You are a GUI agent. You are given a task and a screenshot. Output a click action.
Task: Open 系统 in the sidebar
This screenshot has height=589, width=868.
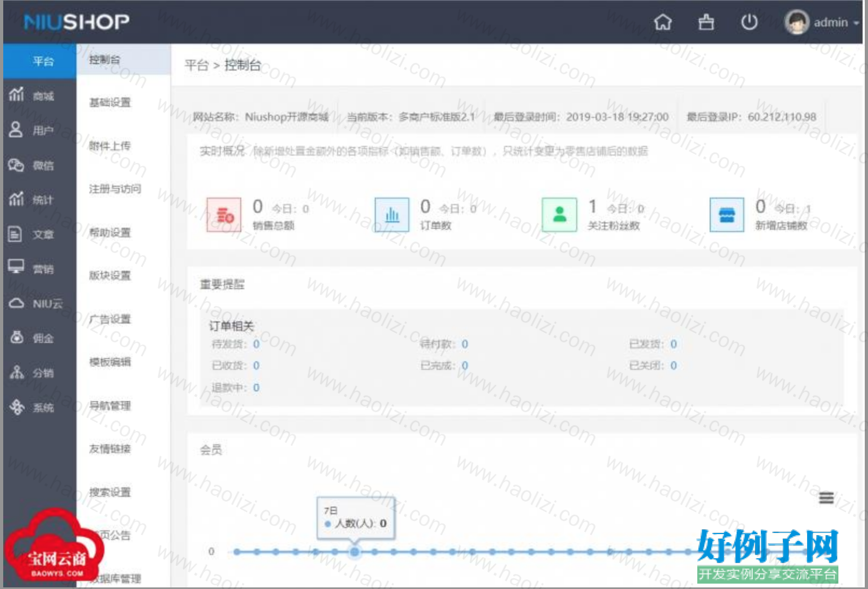tap(39, 408)
